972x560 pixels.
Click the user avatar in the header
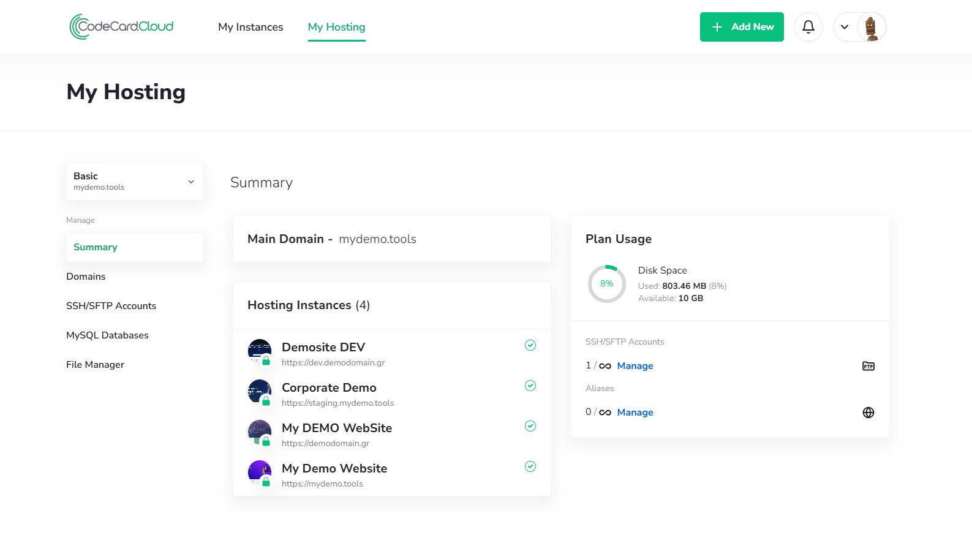871,27
